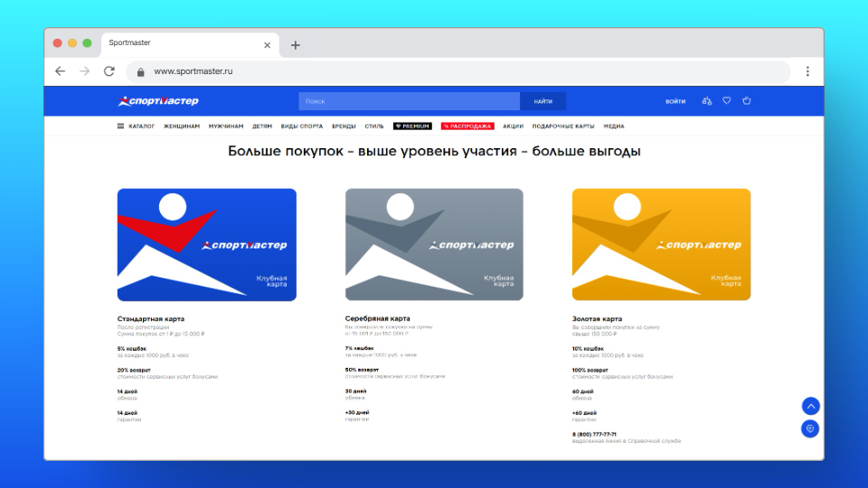Click the 20% возврат text
This screenshot has width=868, height=488.
[x=134, y=371]
